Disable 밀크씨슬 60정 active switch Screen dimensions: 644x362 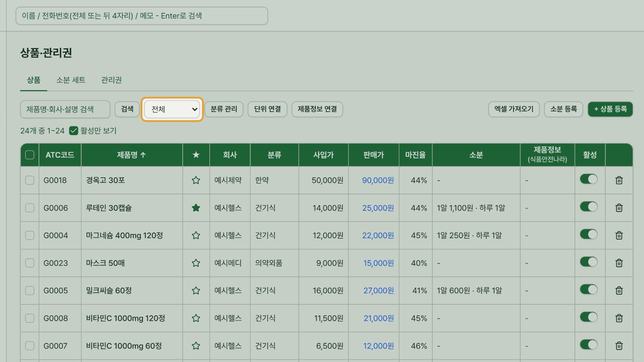[589, 289]
